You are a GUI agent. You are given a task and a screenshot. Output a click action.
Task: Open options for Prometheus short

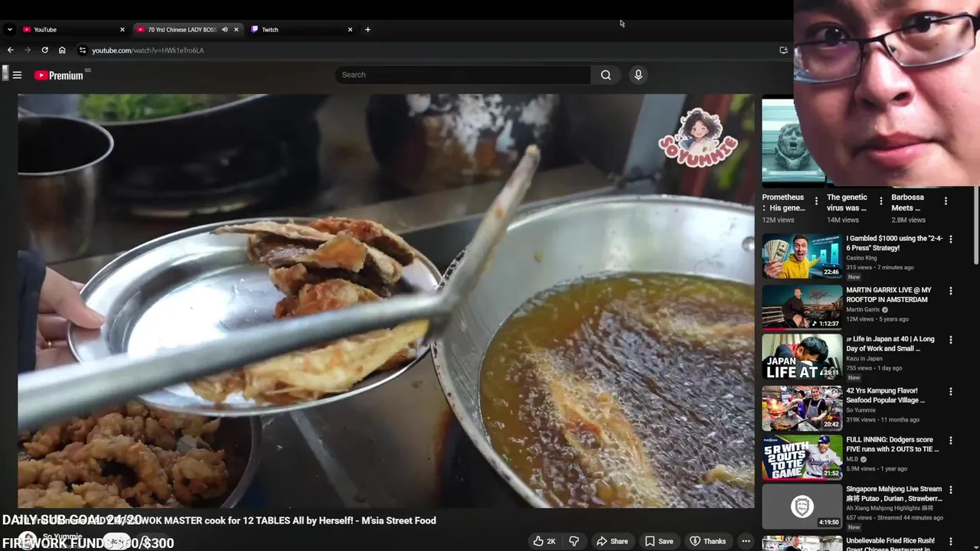coord(816,201)
